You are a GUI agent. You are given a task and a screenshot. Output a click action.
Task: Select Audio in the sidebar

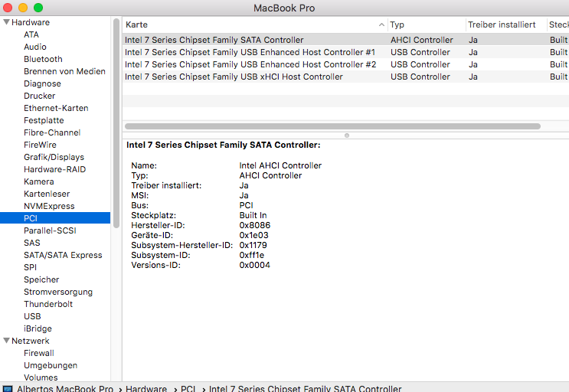point(34,47)
